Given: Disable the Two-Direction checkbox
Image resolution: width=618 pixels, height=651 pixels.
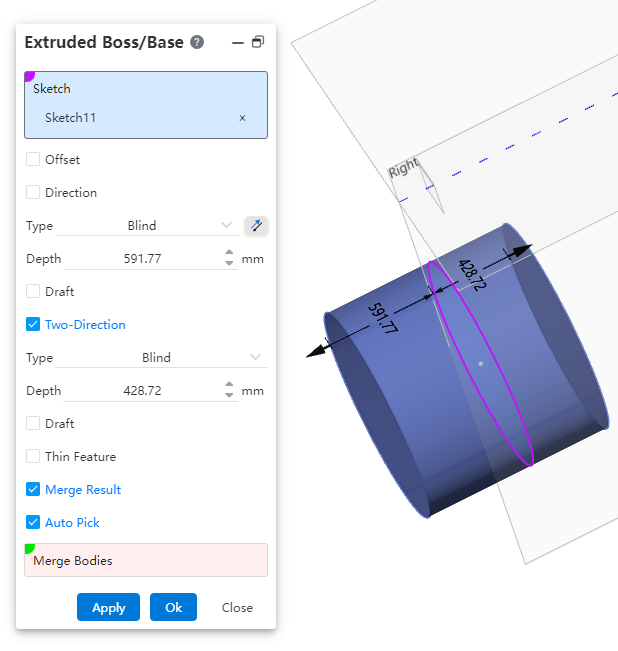Looking at the screenshot, I should click(x=33, y=324).
